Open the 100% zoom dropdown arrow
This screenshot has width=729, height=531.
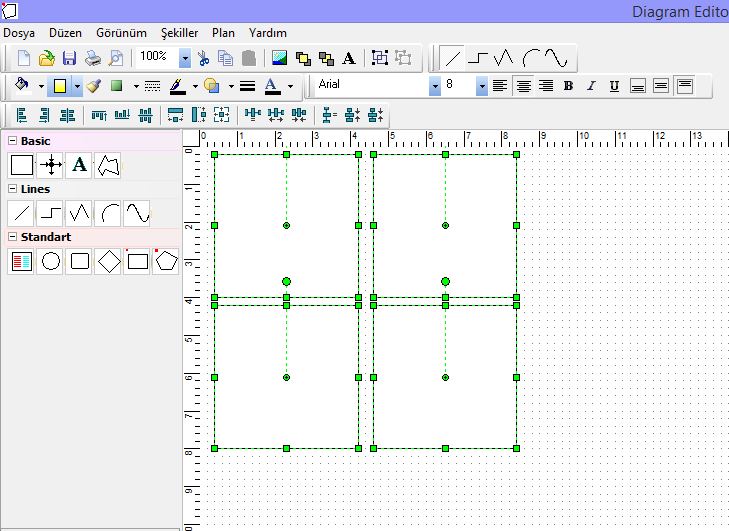(185, 58)
